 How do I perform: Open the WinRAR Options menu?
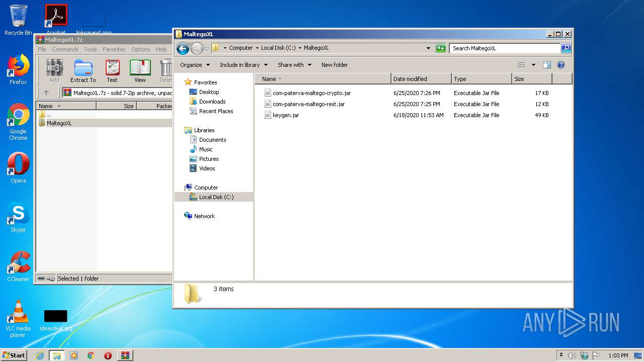click(x=141, y=49)
